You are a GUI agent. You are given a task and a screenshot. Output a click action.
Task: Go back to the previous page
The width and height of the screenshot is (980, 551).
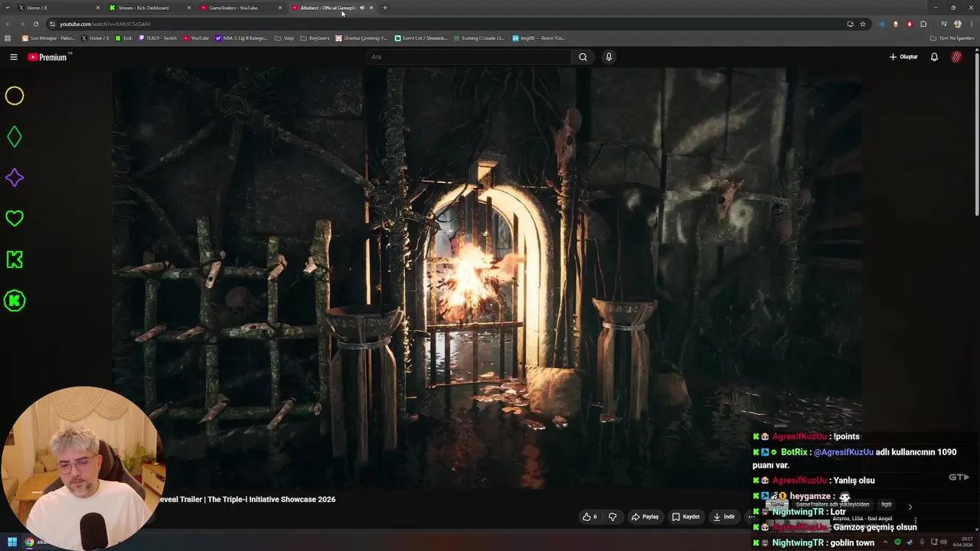pyautogui.click(x=8, y=24)
